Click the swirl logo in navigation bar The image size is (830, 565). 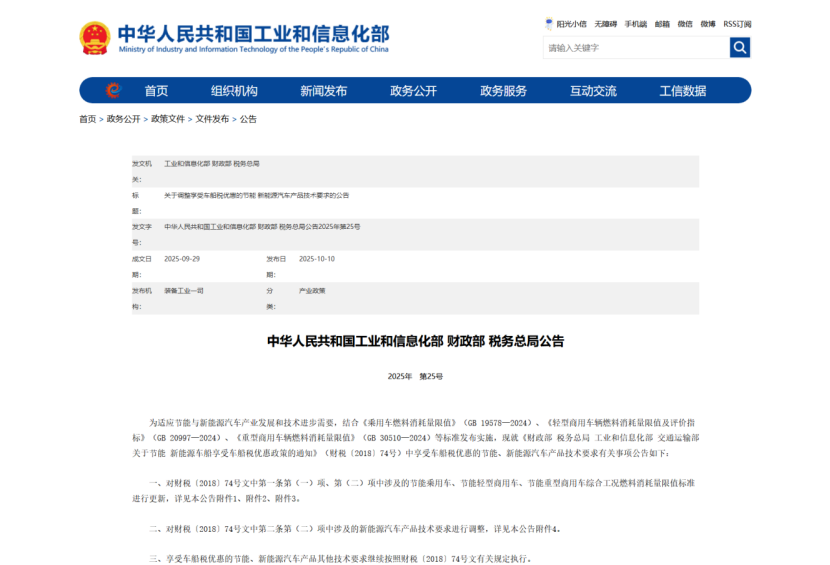[113, 91]
